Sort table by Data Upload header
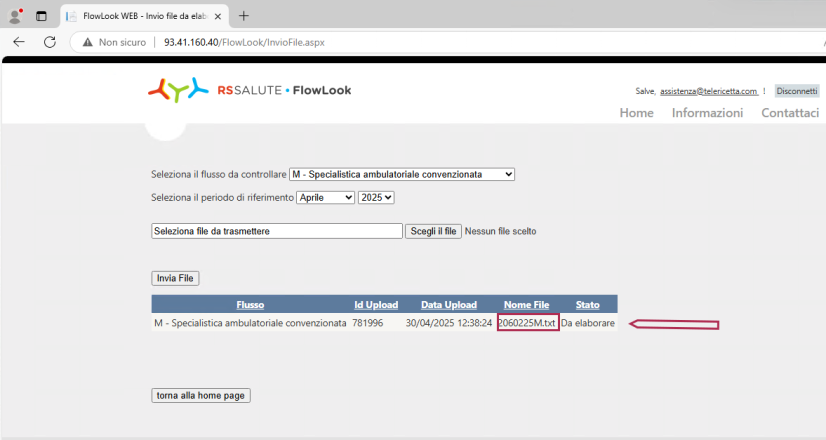Screen dimensions: 826x440 coord(448,305)
